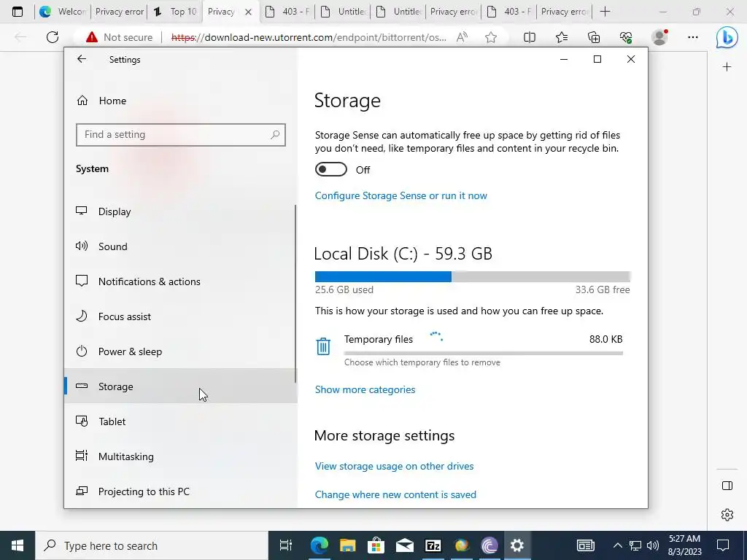Open the notification center icon

tap(723, 545)
